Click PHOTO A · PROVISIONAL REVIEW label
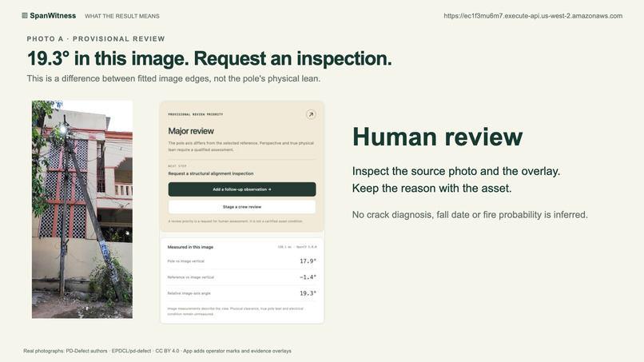The height and width of the screenshot is (362, 644). point(96,38)
